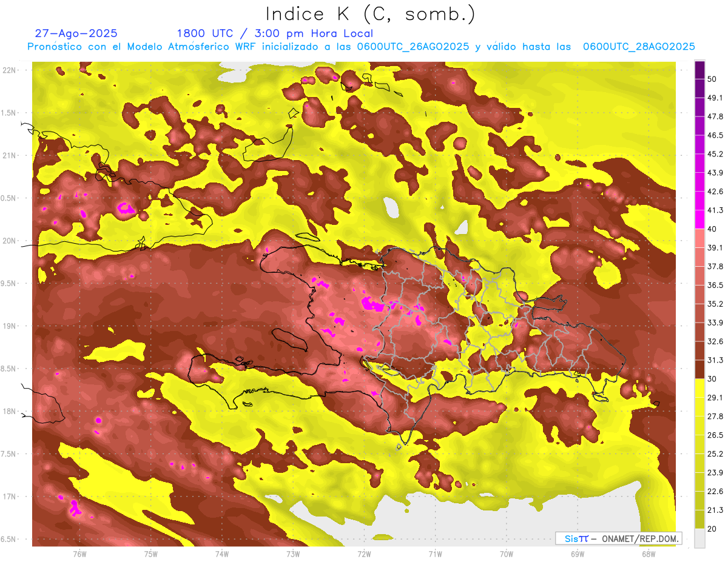Click the "72W" longitude label

[364, 554]
